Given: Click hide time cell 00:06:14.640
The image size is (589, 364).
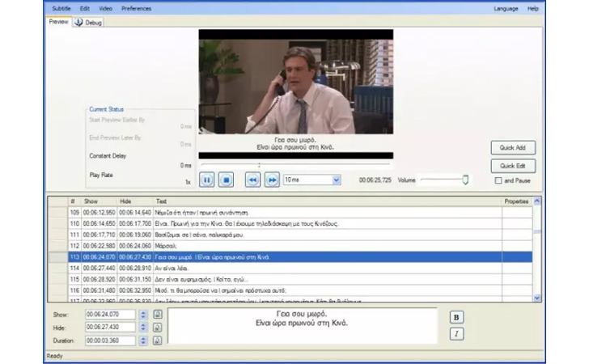Looking at the screenshot, I should (x=135, y=213).
